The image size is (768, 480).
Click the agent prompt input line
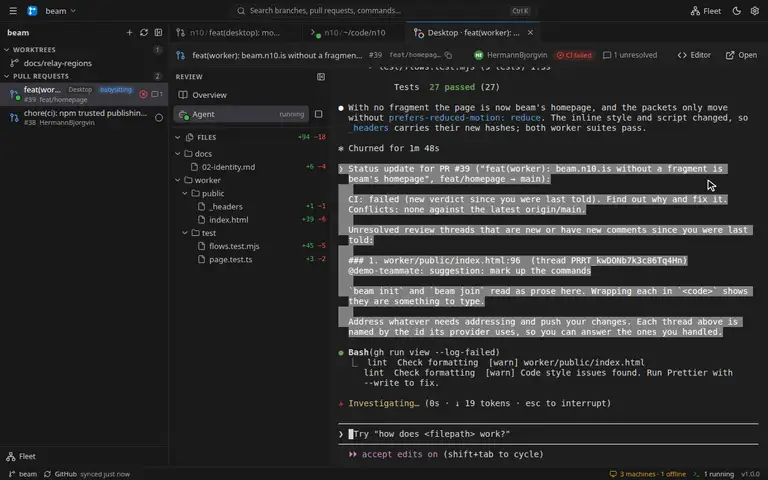click(x=548, y=434)
